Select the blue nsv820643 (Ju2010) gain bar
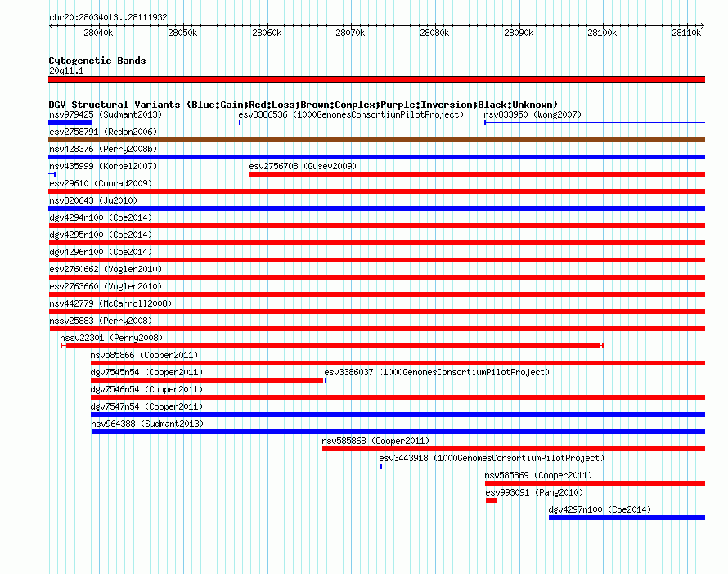 376,209
